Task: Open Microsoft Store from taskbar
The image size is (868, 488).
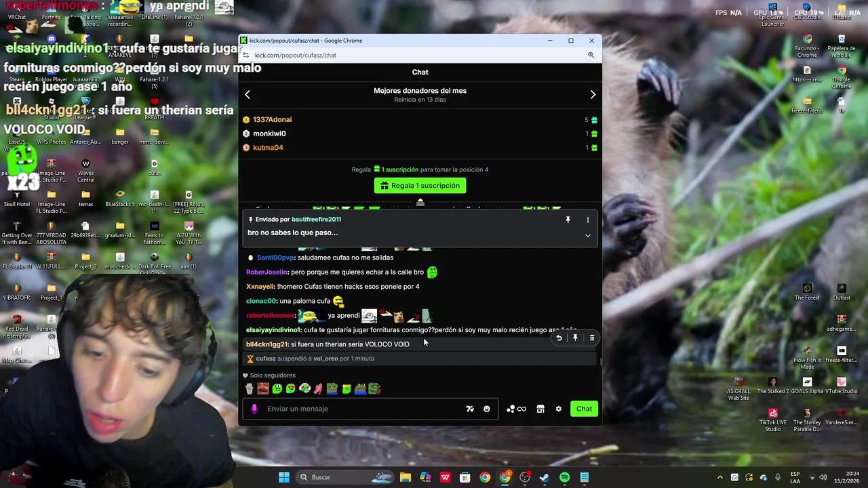Action: click(x=465, y=477)
